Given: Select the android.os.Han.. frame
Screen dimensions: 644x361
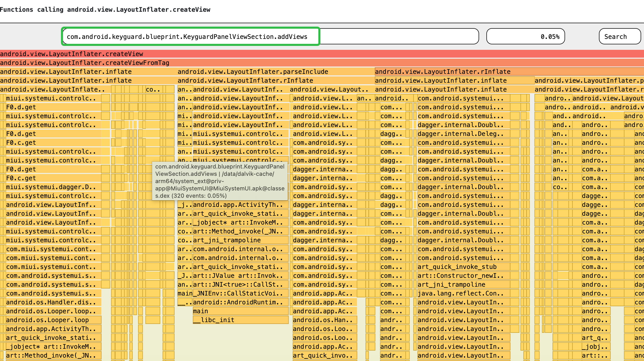Looking at the screenshot, I should [325, 320].
